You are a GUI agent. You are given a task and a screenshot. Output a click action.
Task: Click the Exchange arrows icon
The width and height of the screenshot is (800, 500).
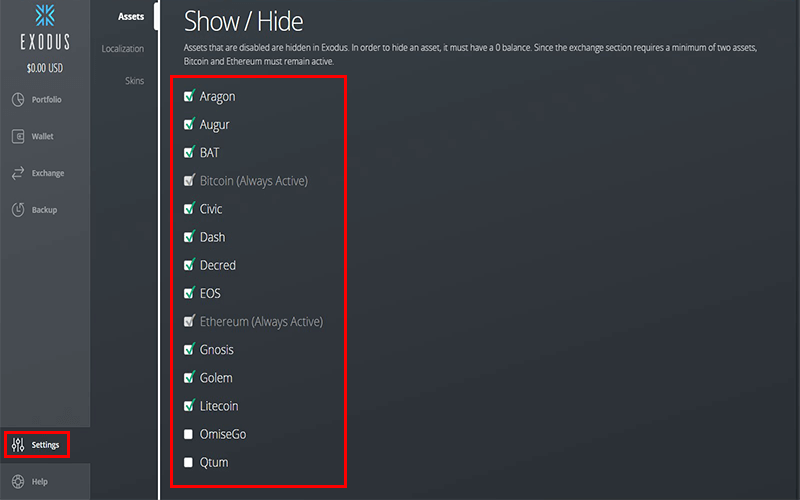coord(18,173)
